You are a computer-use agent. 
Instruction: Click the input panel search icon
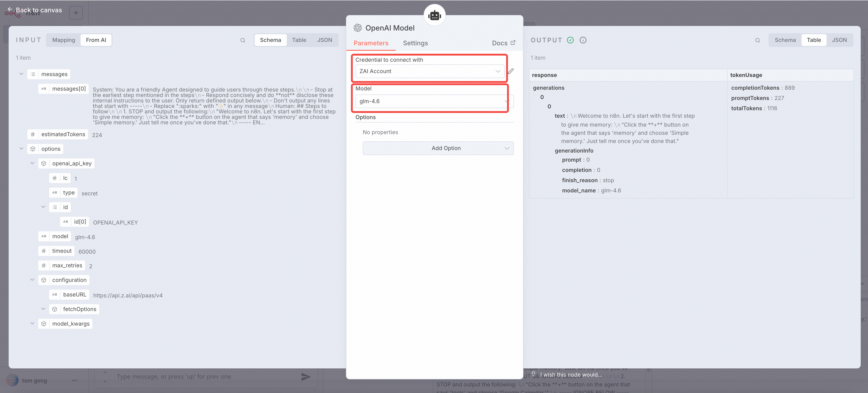coord(243,40)
